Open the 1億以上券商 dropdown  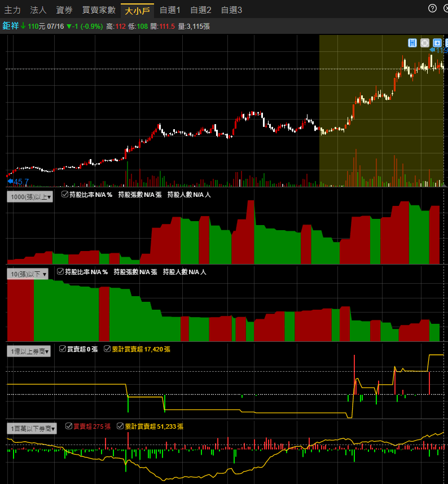point(29,351)
